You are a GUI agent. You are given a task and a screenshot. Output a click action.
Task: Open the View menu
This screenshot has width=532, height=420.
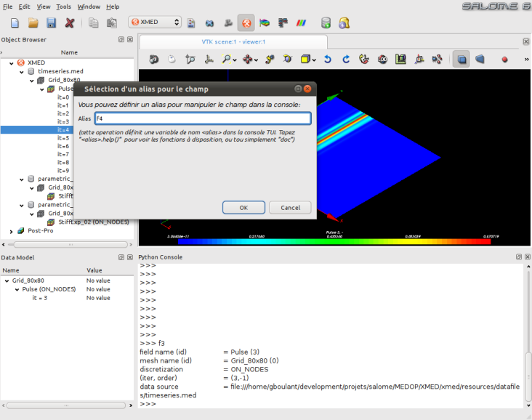tap(44, 7)
